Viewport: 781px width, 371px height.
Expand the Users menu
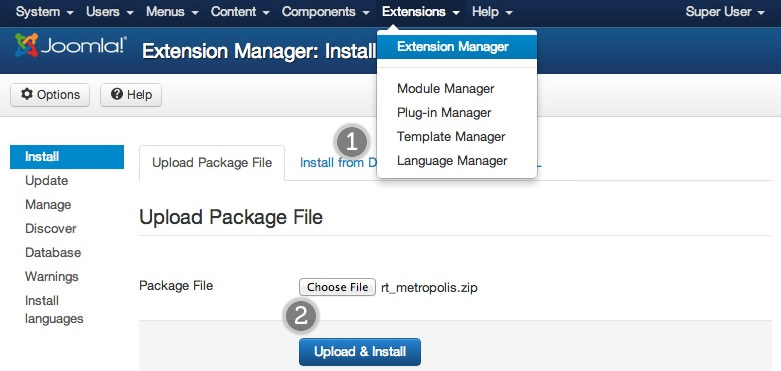click(110, 12)
